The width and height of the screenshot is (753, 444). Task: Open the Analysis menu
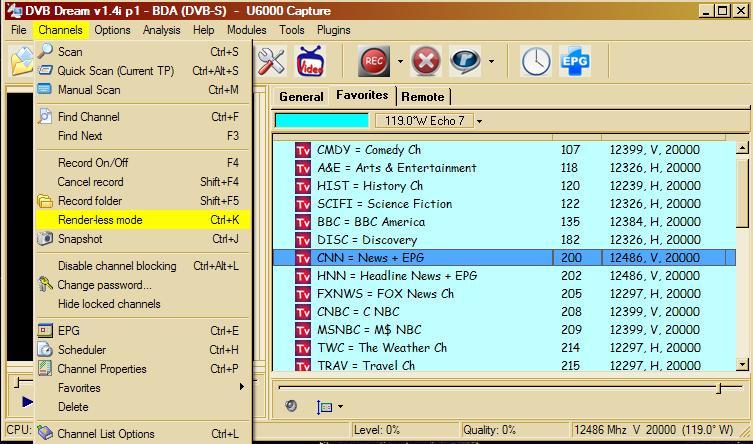point(161,30)
